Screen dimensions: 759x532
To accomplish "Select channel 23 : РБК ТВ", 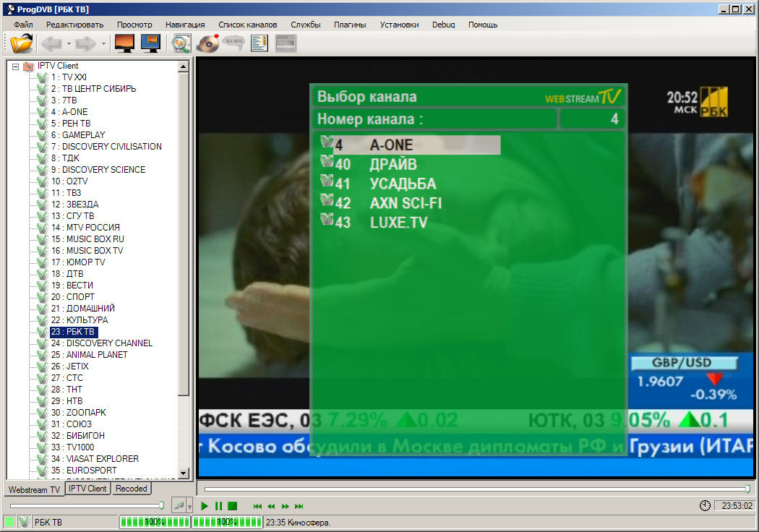I will point(74,332).
